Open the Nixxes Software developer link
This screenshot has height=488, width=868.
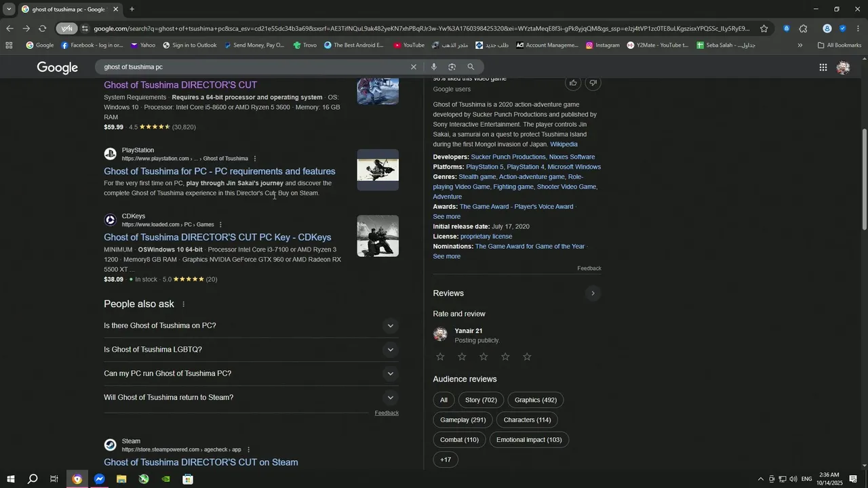pyautogui.click(x=572, y=157)
